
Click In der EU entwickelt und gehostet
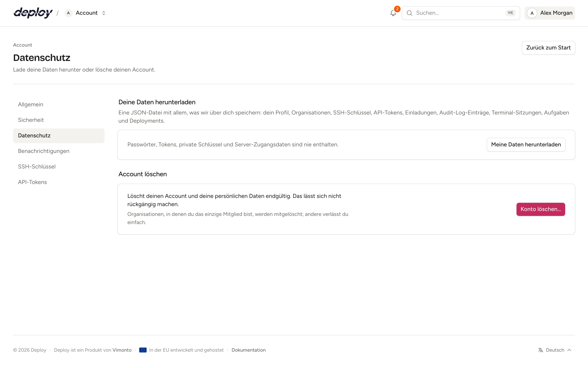pos(186,350)
